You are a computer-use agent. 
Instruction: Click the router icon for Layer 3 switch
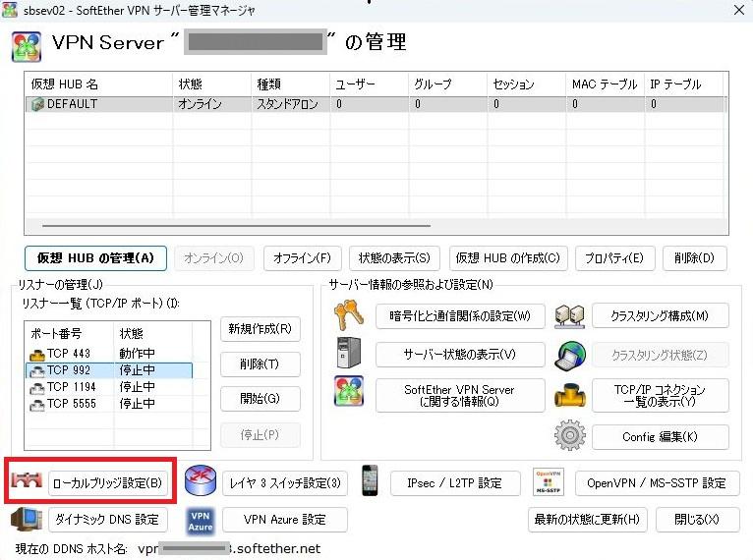tap(201, 480)
